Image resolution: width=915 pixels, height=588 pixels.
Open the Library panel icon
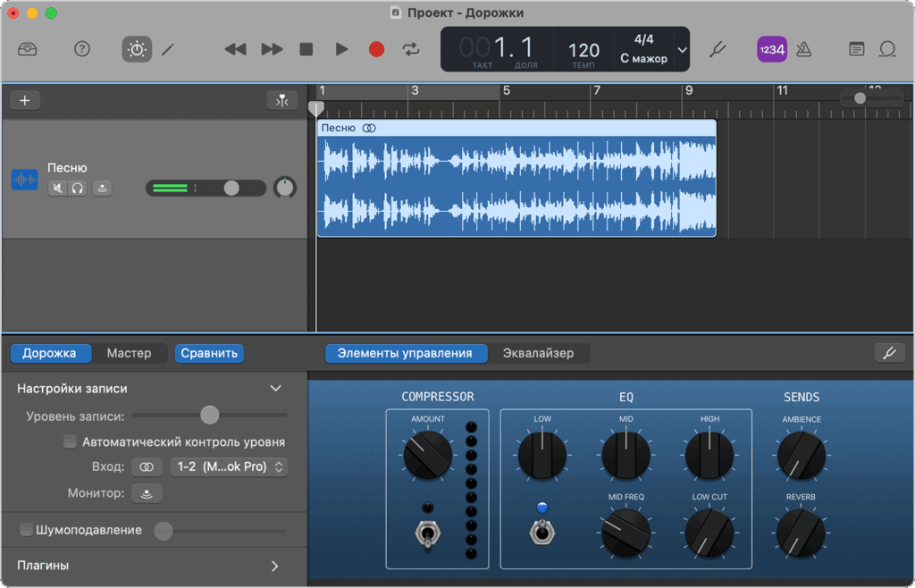tap(27, 49)
